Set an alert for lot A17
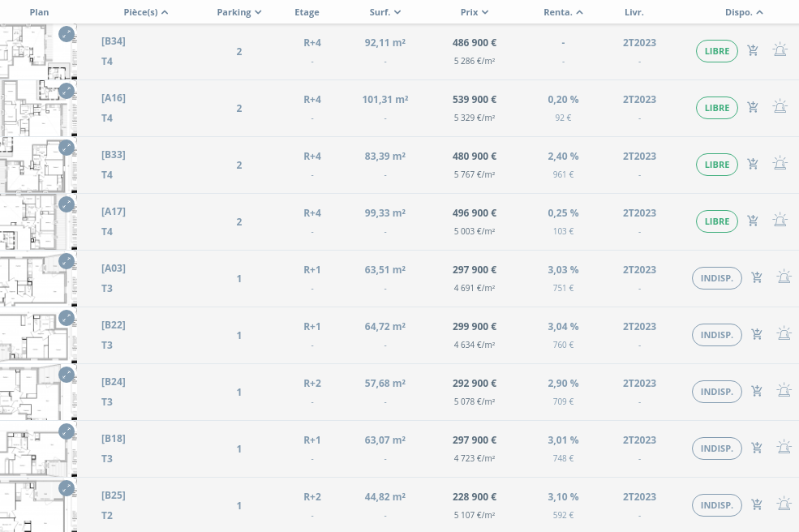This screenshot has width=799, height=532. [x=780, y=221]
